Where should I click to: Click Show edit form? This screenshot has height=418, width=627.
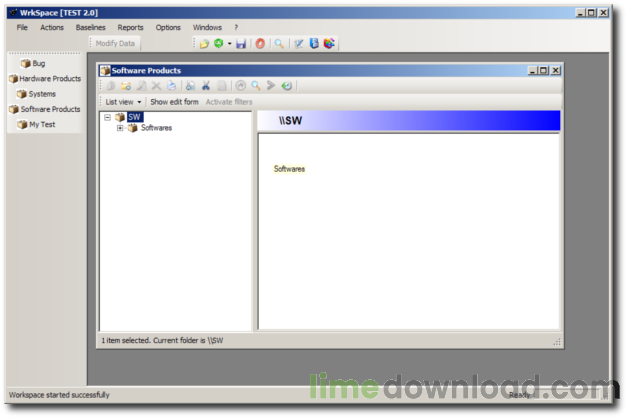174,102
